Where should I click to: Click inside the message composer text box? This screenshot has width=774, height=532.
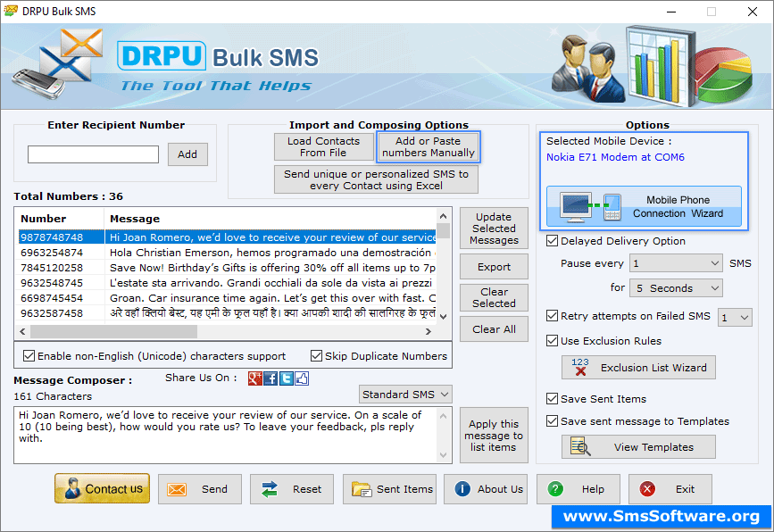point(226,436)
